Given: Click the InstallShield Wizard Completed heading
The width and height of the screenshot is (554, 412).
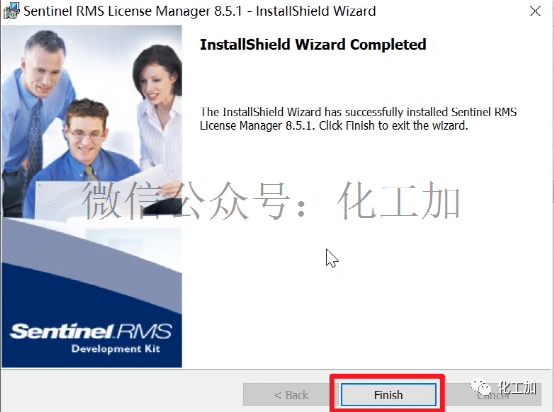Looking at the screenshot, I should [x=313, y=45].
